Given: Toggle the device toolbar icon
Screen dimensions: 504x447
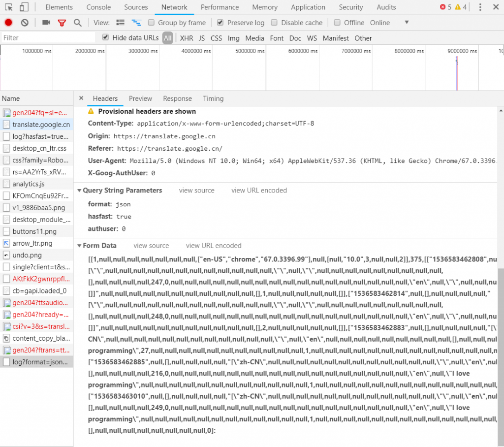Looking at the screenshot, I should coord(24,7).
